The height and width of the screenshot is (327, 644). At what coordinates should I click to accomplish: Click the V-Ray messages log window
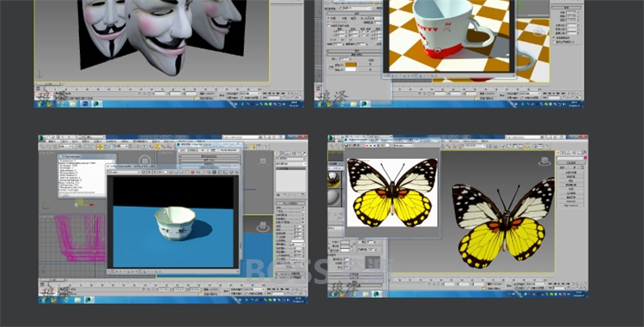click(x=87, y=176)
